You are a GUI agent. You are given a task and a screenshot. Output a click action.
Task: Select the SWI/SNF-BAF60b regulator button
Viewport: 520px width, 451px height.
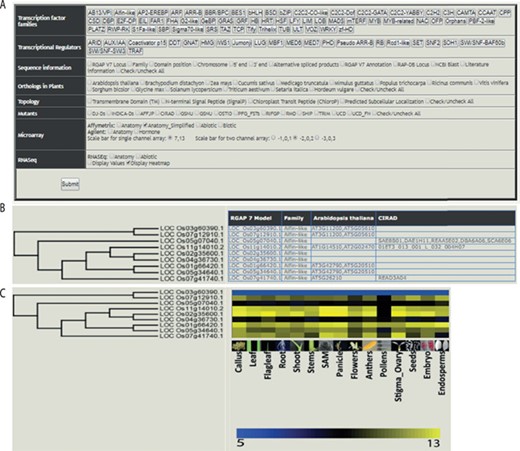[482, 43]
